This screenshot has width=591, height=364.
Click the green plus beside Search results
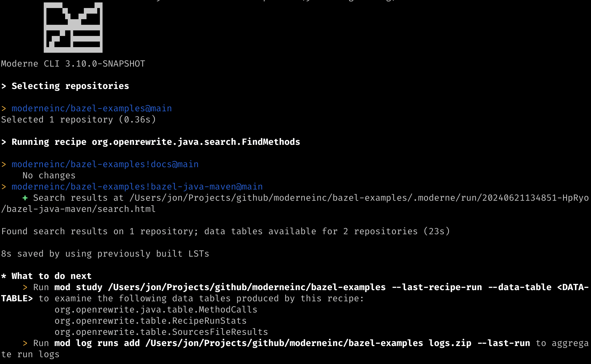(x=25, y=198)
